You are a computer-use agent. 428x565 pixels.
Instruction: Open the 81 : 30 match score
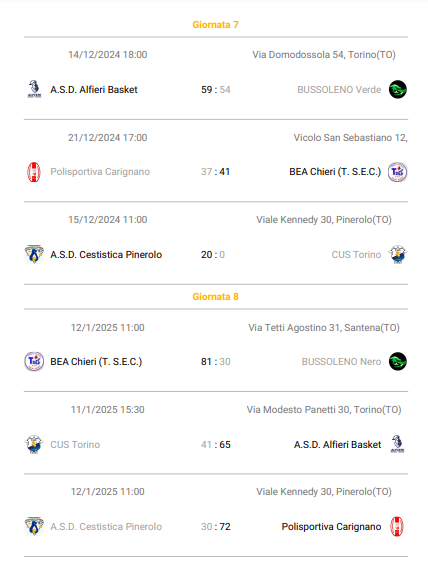click(215, 361)
